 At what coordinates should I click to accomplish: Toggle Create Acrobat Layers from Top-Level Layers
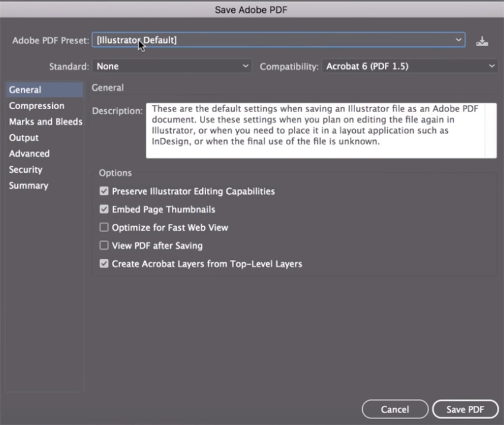(x=104, y=264)
